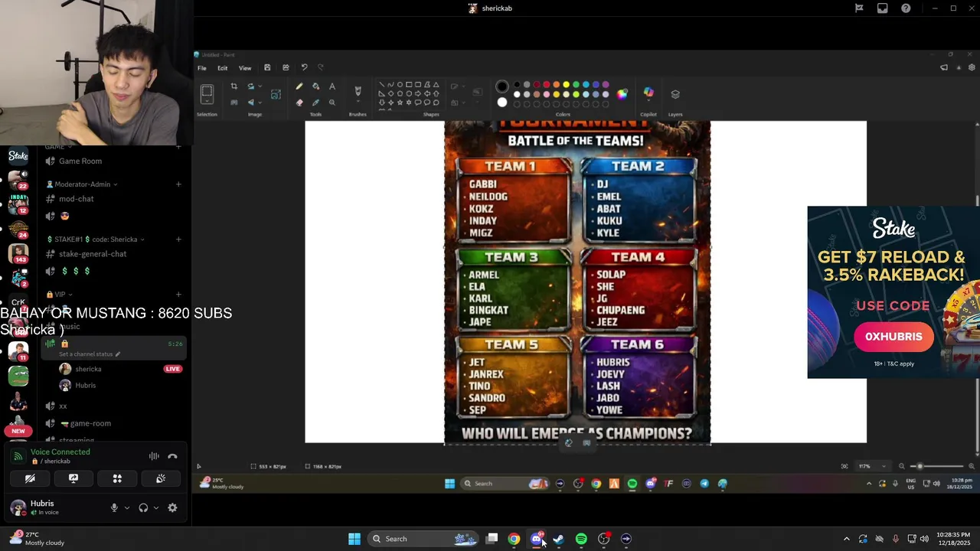Select the Color picker eyedropper in Paint
Image resolution: width=980 pixels, height=551 pixels.
(x=315, y=102)
